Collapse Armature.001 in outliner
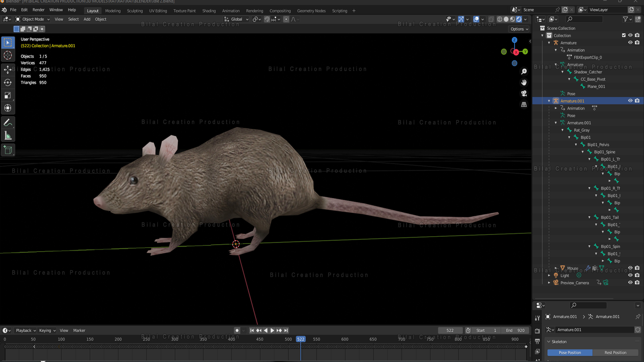The height and width of the screenshot is (362, 644). tap(549, 101)
